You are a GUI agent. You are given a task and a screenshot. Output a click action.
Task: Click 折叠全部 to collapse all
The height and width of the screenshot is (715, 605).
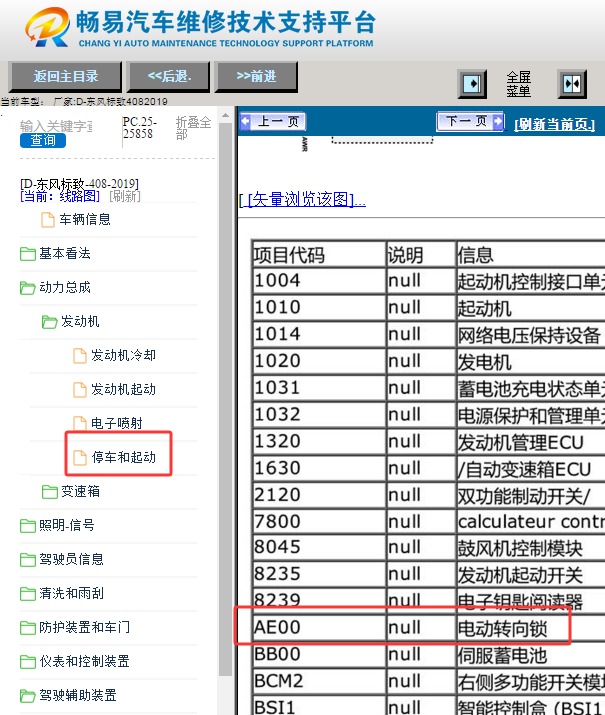(x=193, y=128)
